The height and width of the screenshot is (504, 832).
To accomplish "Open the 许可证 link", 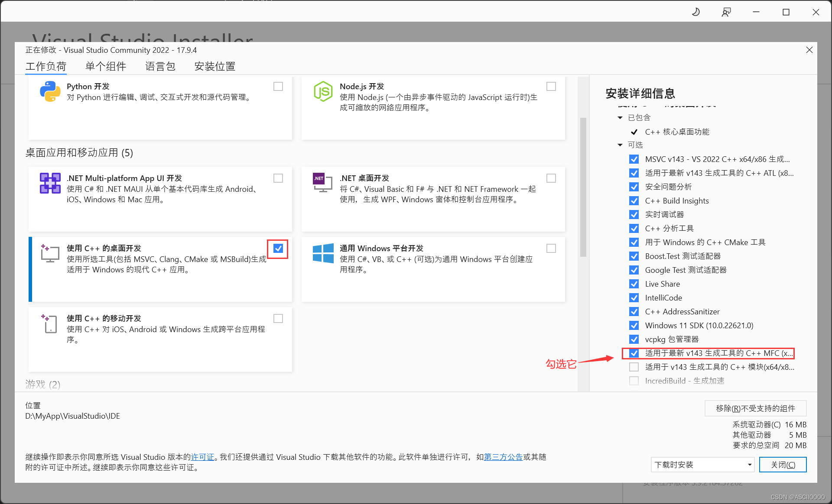I will pos(203,457).
